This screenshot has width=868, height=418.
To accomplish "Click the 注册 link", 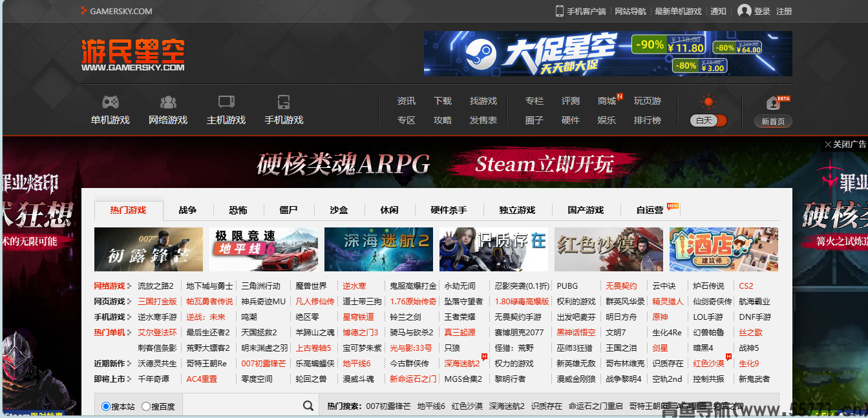I will click(x=784, y=11).
